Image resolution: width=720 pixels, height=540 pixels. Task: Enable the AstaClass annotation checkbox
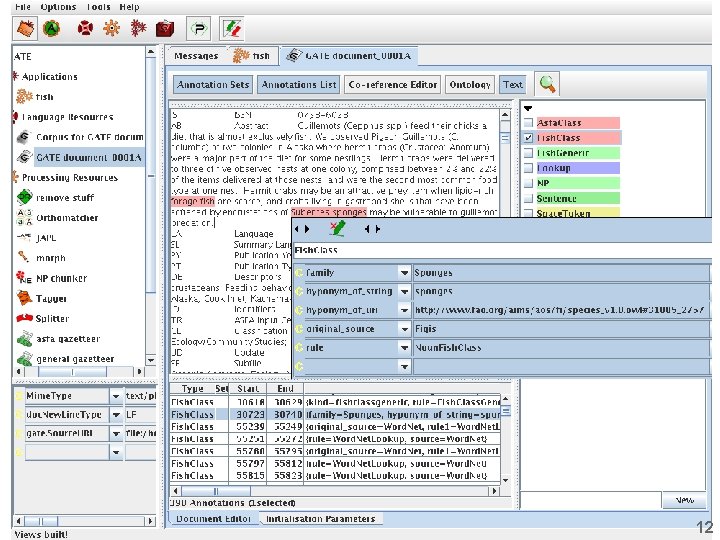[x=527, y=123]
